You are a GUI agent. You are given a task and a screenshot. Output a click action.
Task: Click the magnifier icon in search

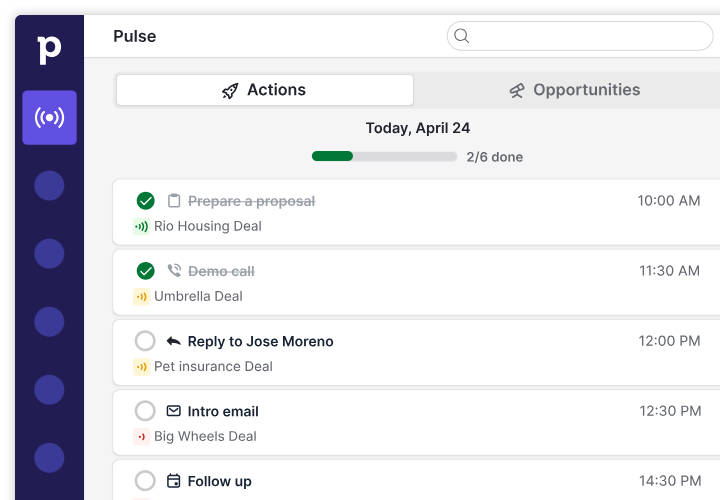tap(461, 36)
